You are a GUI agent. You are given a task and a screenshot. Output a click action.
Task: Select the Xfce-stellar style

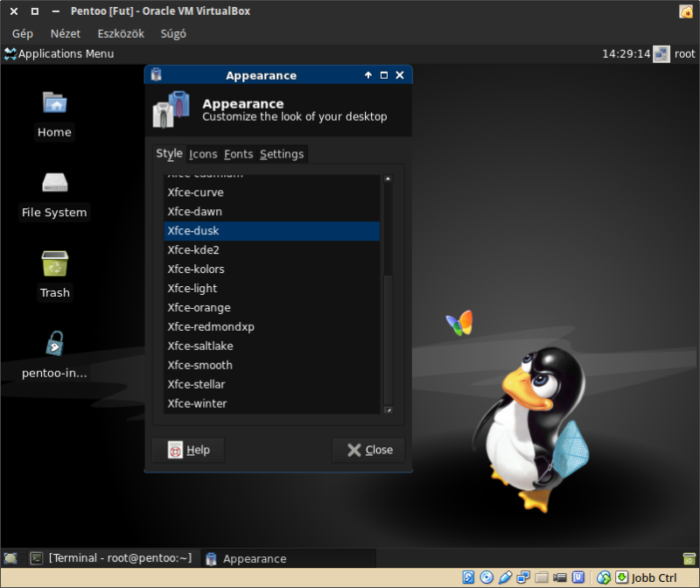point(272,384)
